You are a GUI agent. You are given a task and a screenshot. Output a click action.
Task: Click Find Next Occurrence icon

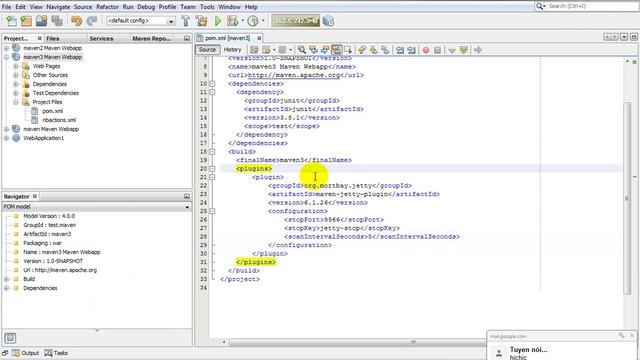[324, 50]
